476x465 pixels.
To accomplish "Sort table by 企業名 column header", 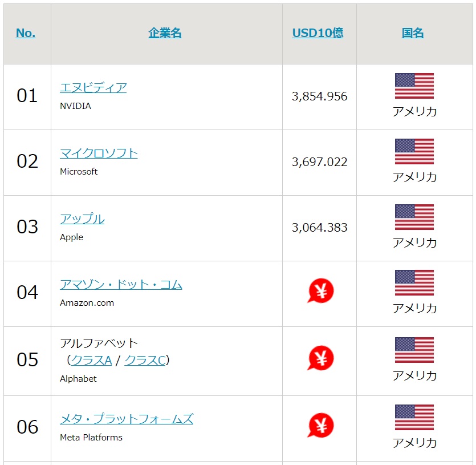I will [x=165, y=33].
